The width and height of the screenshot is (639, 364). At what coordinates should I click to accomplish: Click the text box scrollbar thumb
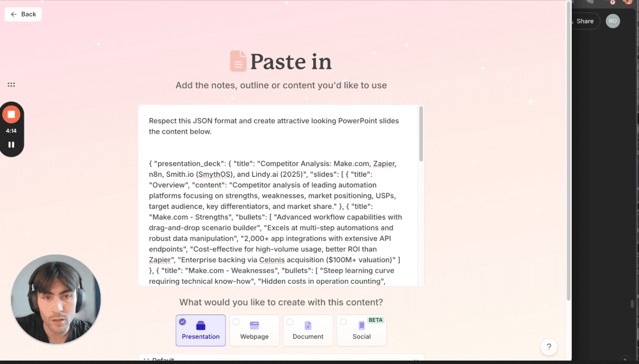point(421,134)
